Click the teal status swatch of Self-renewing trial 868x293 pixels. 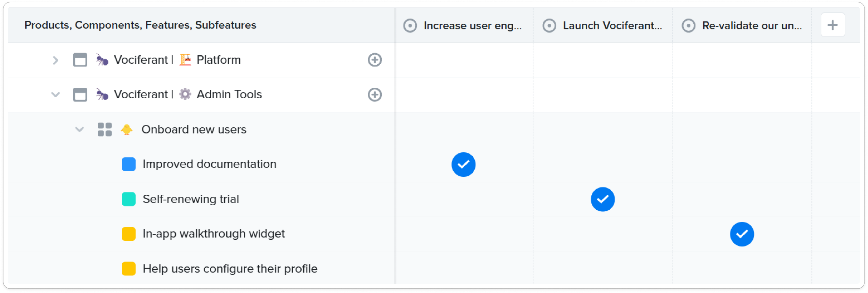pyautogui.click(x=128, y=199)
